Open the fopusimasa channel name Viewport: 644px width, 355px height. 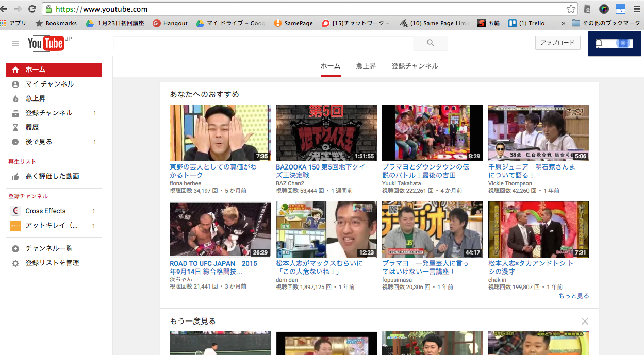click(x=397, y=280)
